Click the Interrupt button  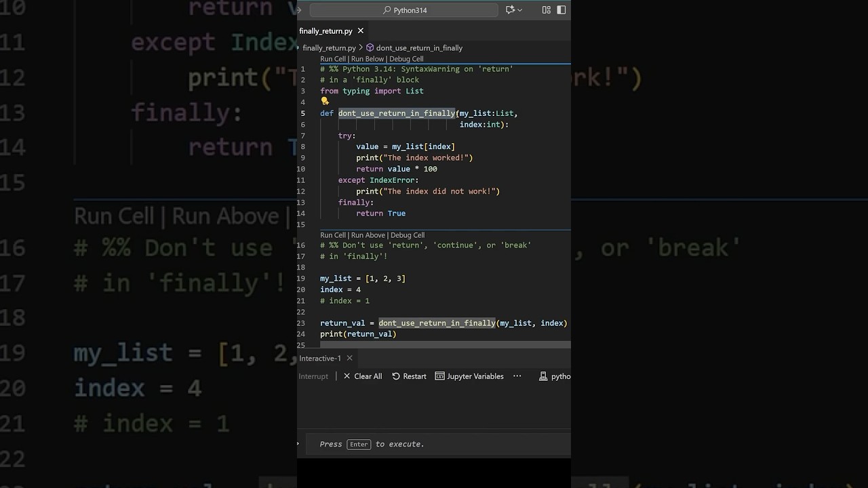[313, 376]
